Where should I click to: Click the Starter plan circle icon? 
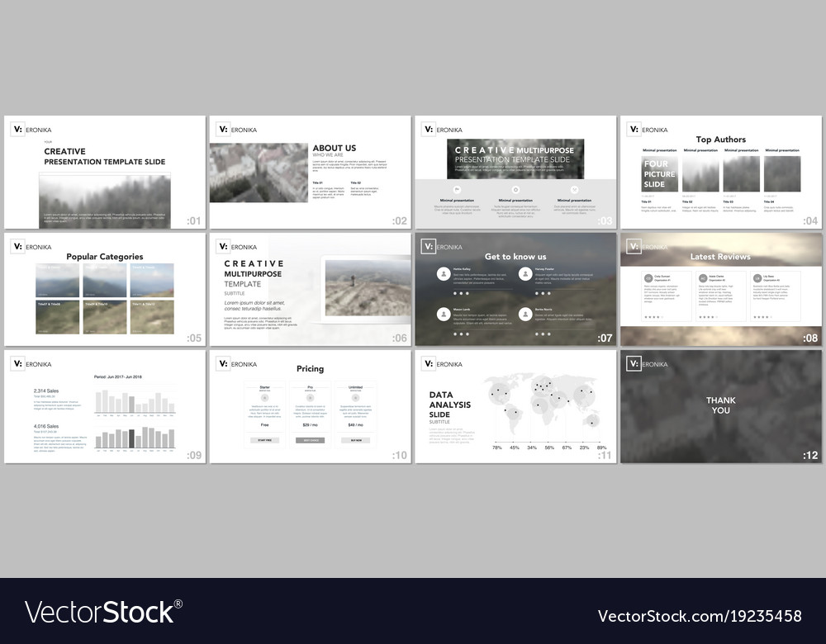tap(264, 398)
